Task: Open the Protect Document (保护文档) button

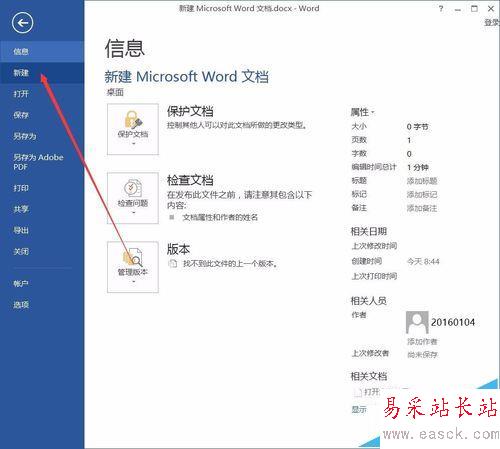Action: click(x=133, y=129)
